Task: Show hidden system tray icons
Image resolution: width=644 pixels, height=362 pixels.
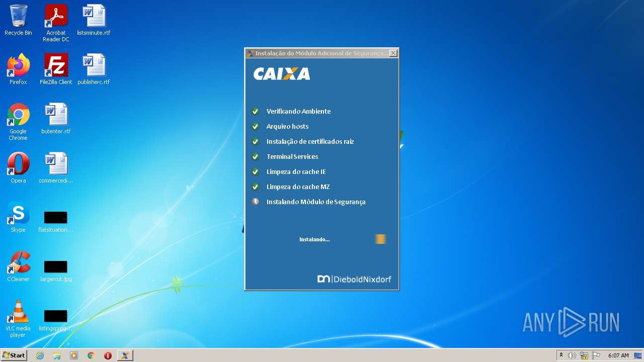Action: pyautogui.click(x=561, y=355)
